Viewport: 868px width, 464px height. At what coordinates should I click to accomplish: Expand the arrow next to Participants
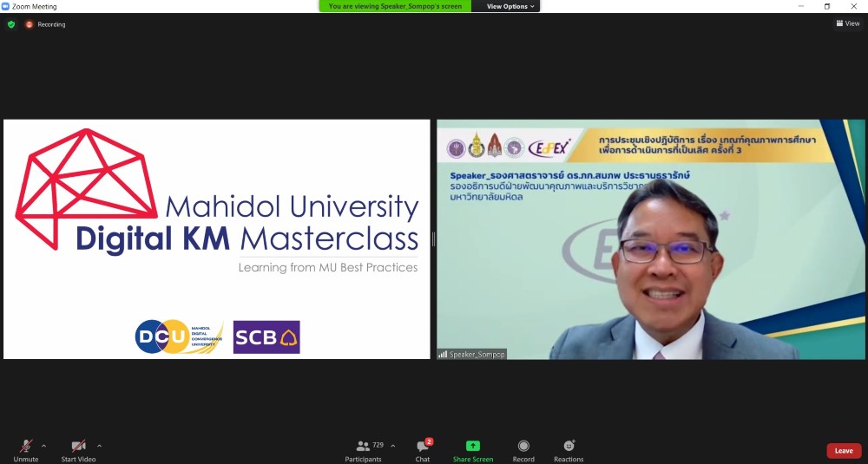pos(393,446)
